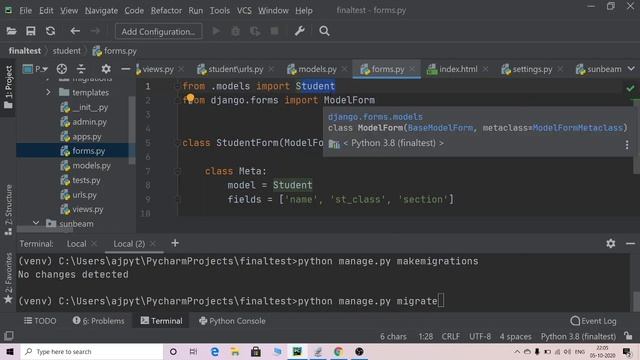Toggle the 2: Favorites side panel
The height and width of the screenshot is (360, 640).
click(8, 278)
